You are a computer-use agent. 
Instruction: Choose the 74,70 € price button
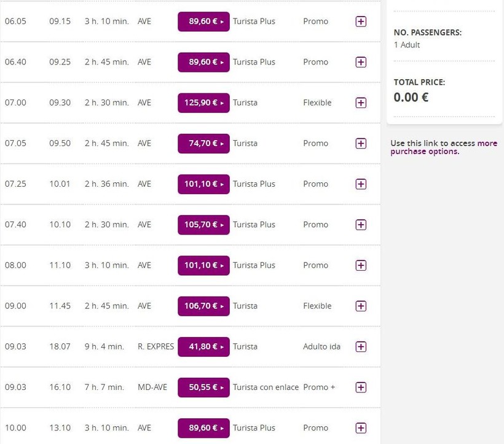click(203, 144)
